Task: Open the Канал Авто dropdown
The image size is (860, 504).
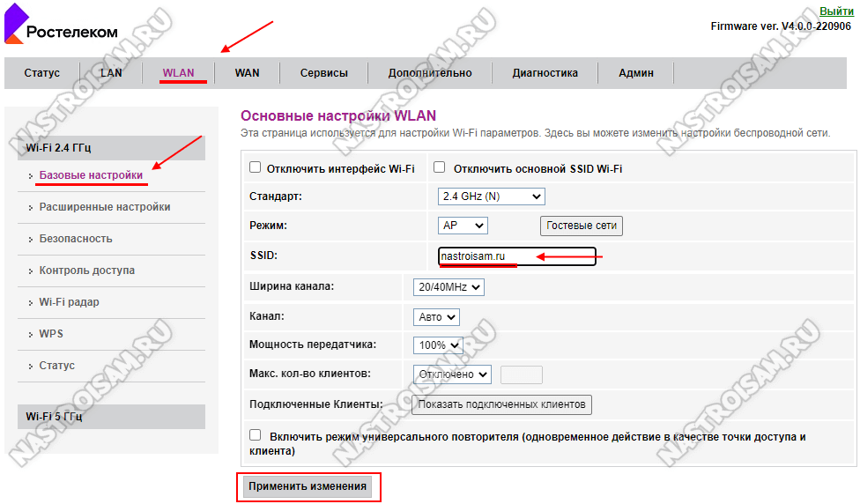Action: 436,317
